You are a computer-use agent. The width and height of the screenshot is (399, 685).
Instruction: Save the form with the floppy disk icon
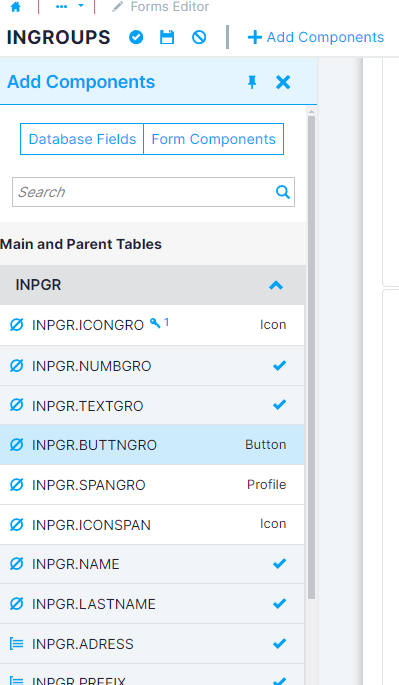167,38
